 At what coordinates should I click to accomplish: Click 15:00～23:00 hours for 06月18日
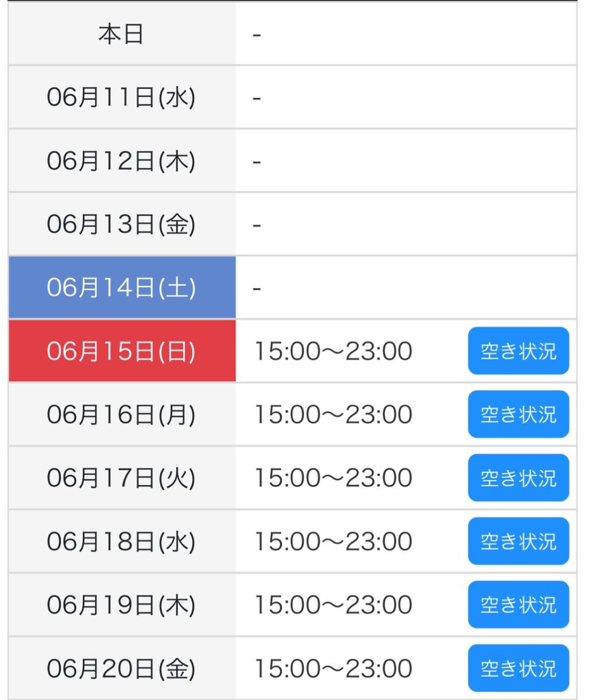click(333, 541)
